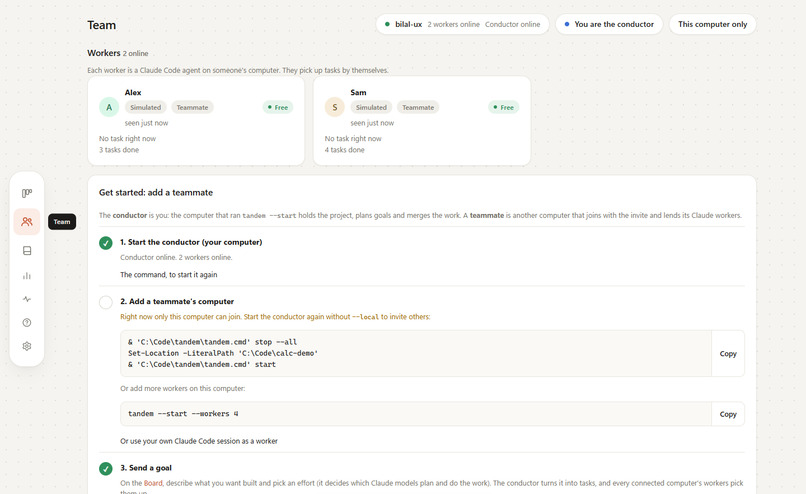Click Alex's Teammate badge
Viewport: 806px width, 494px height.
[192, 107]
